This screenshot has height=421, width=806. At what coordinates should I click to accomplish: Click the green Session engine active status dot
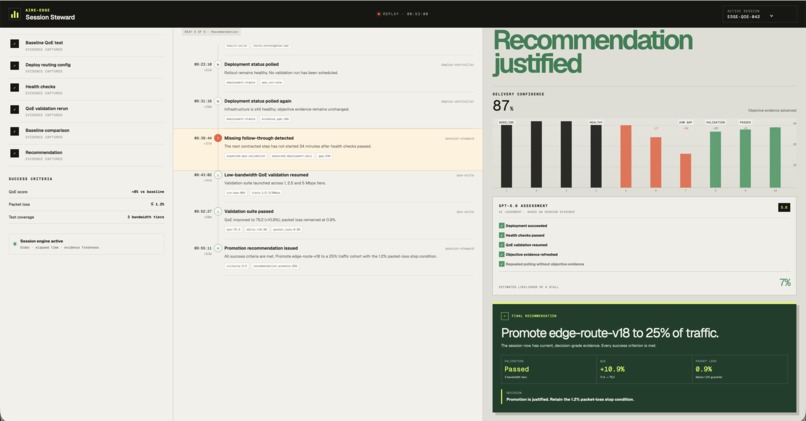coord(14,244)
